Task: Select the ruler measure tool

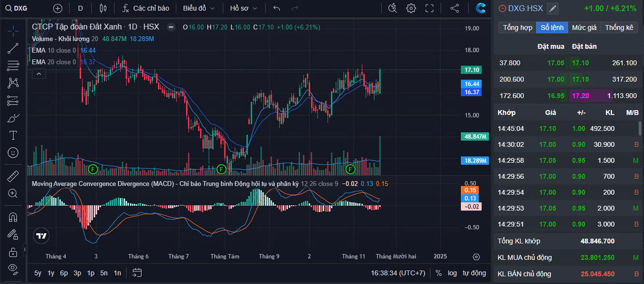Action: 13,176
